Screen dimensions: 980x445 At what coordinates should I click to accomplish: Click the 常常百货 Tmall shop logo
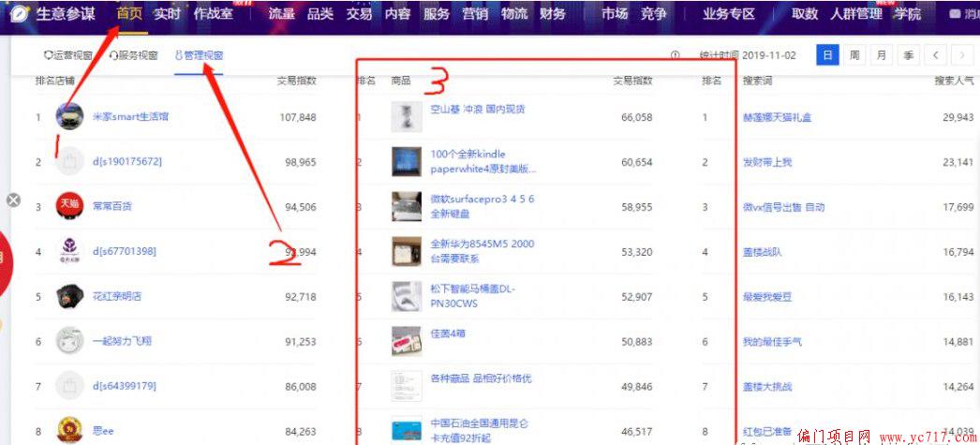pos(68,206)
